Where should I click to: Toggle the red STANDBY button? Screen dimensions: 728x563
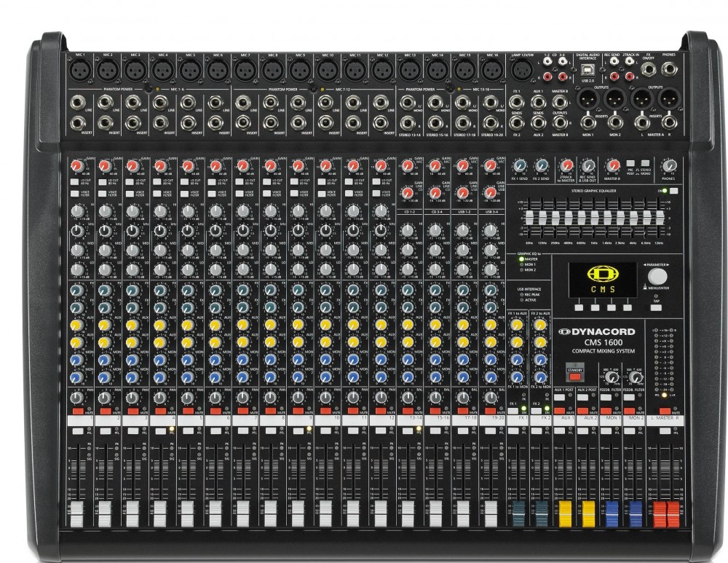(x=575, y=377)
